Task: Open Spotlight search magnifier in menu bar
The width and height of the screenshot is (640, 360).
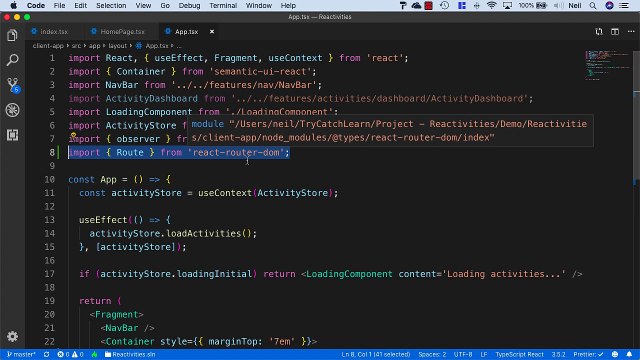Action: click(593, 5)
